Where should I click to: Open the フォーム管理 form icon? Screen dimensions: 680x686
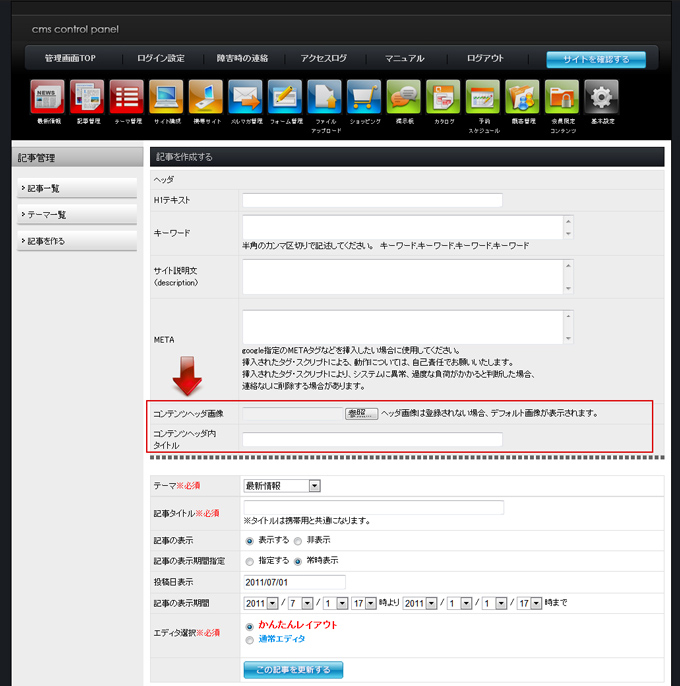(285, 98)
